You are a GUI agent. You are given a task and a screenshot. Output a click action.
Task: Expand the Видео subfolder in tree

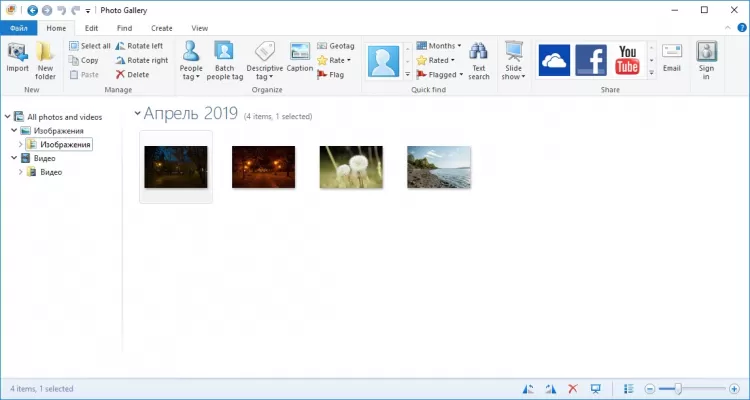tap(21, 172)
